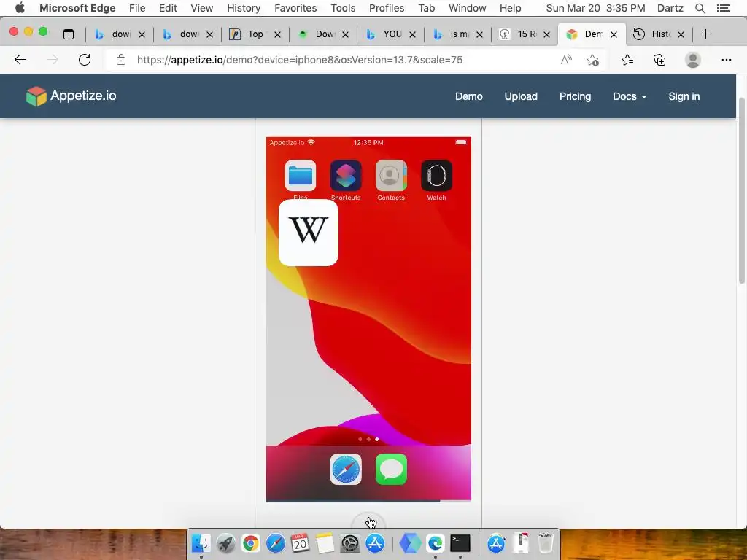Tap the Watch app icon
This screenshot has height=560, width=747.
(436, 176)
